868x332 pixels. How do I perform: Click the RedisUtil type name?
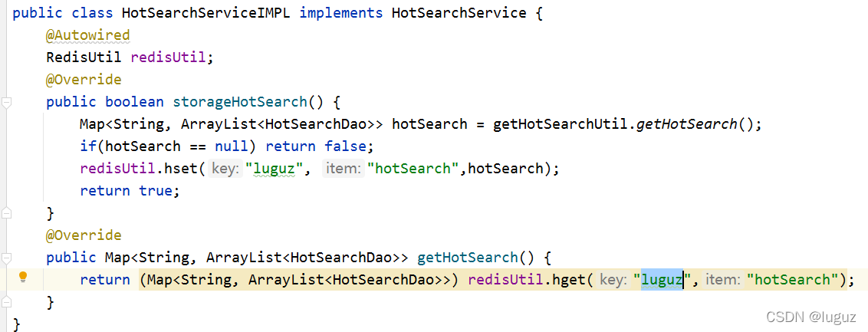[84, 57]
